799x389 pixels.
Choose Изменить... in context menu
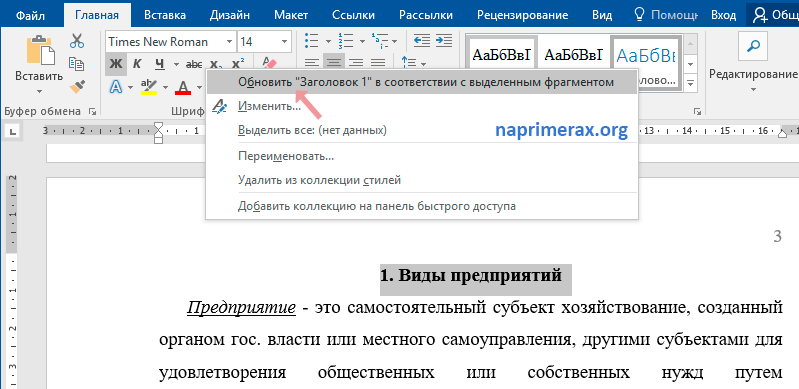(x=422, y=106)
